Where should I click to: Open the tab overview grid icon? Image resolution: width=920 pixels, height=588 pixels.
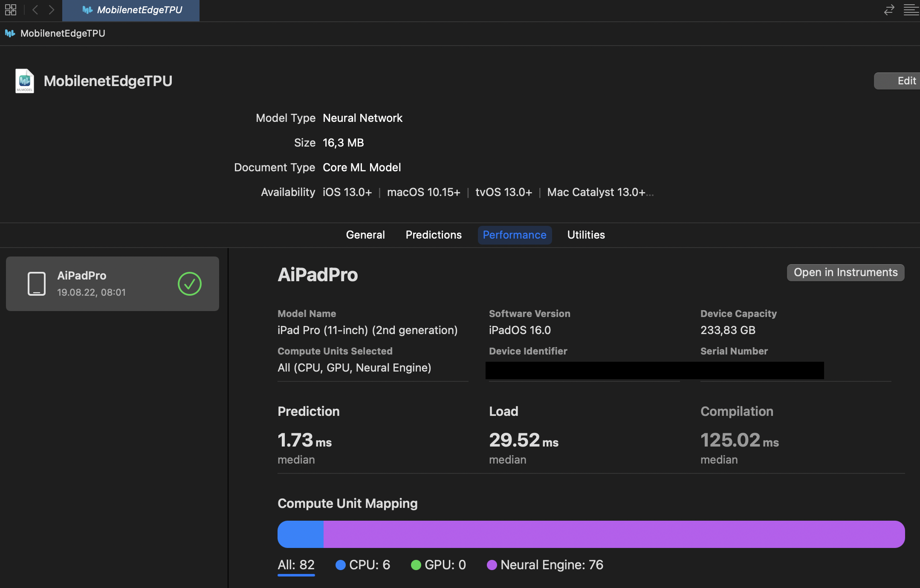coord(11,10)
